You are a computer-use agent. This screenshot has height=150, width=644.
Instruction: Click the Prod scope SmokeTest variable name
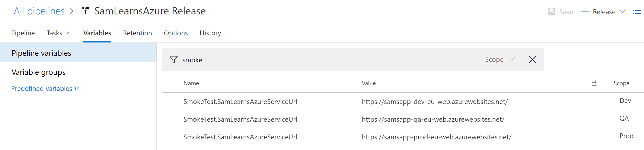coord(240,137)
